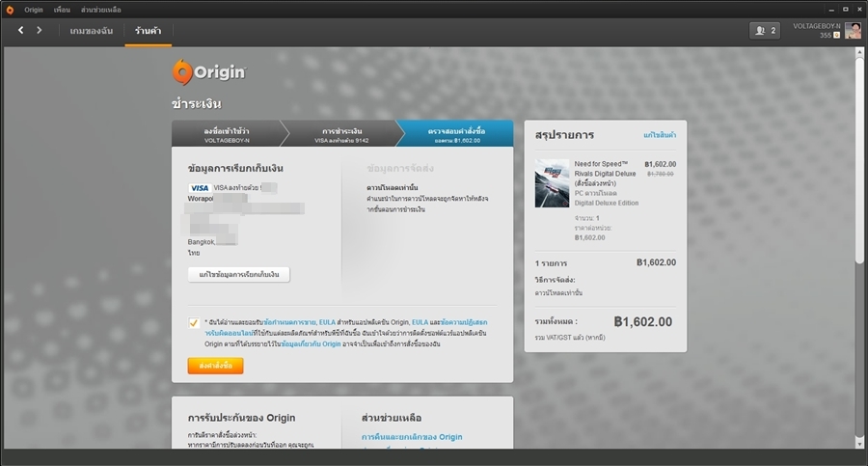Click the Origin logo in the title bar

pyautogui.click(x=10, y=10)
